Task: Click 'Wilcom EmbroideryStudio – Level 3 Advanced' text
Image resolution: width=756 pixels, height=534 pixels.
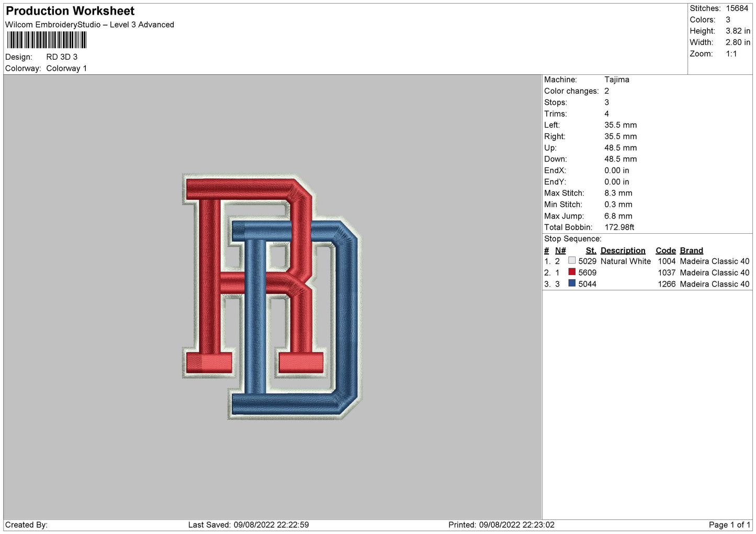Action: pyautogui.click(x=89, y=25)
